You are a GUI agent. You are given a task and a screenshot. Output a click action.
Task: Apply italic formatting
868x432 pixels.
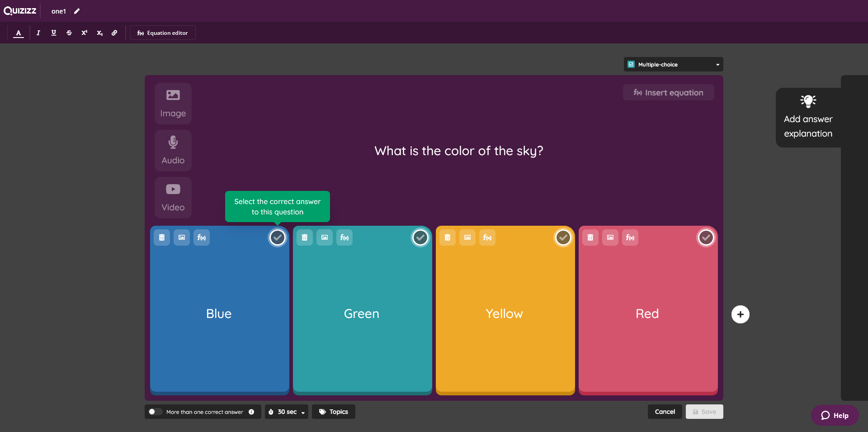coord(38,33)
